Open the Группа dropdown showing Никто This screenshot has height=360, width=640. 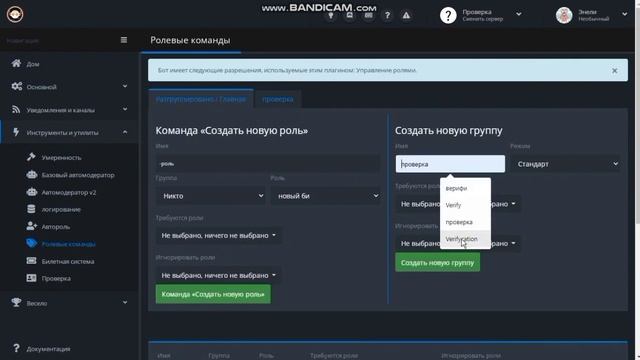pos(211,196)
